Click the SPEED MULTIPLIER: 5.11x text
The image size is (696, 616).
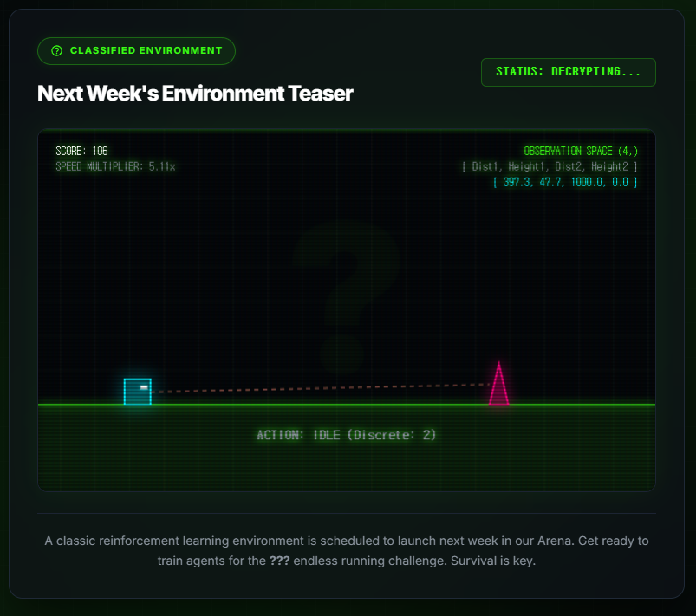click(x=115, y=166)
